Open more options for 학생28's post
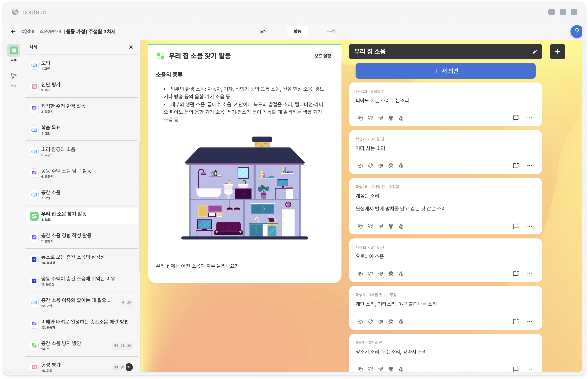Viewport: 588px width, 379px height. [x=530, y=226]
